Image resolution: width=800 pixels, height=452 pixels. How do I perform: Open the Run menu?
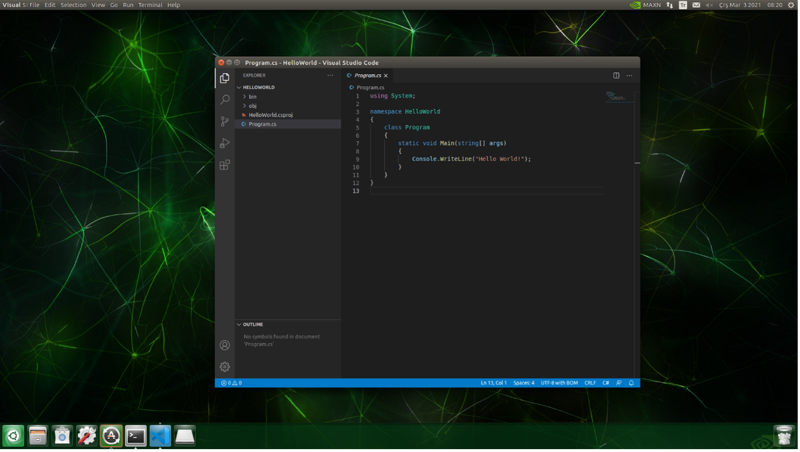point(128,5)
